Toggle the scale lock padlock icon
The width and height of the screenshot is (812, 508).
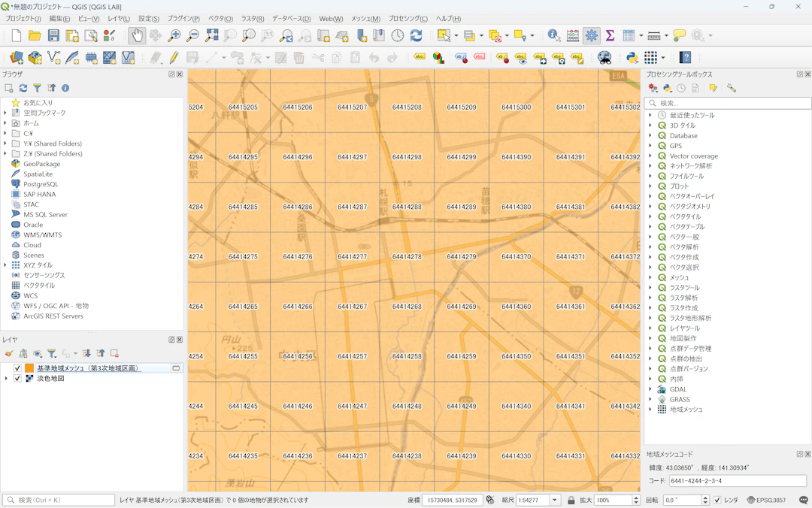click(x=571, y=500)
